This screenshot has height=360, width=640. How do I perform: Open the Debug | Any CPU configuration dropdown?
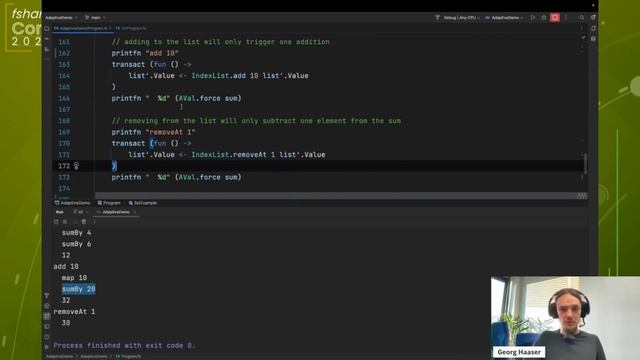click(461, 18)
